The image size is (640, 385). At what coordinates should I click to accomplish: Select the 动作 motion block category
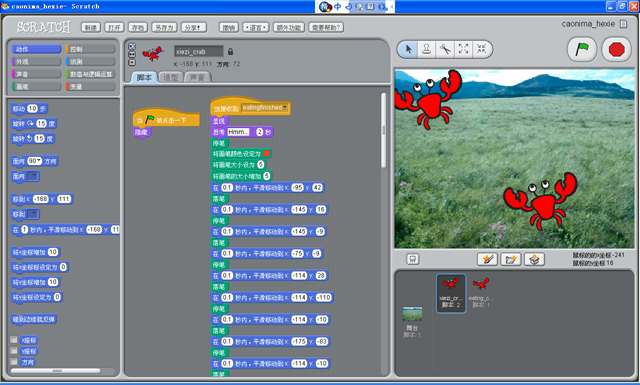click(36, 49)
